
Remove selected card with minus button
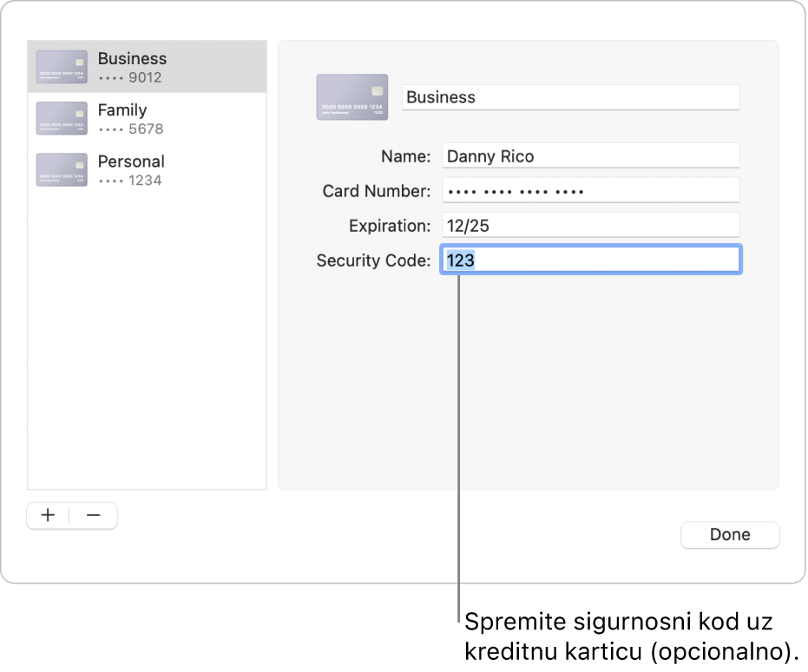click(x=94, y=515)
